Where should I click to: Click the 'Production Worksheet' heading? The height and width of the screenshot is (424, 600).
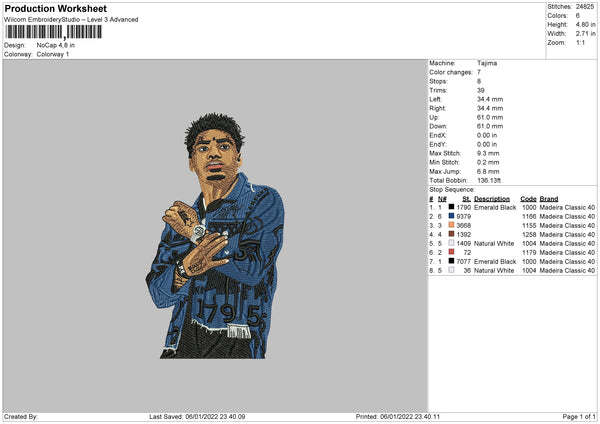(x=55, y=8)
